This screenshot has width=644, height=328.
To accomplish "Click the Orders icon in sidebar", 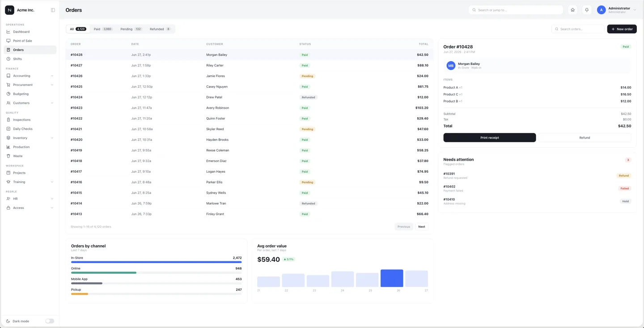I will coord(8,50).
